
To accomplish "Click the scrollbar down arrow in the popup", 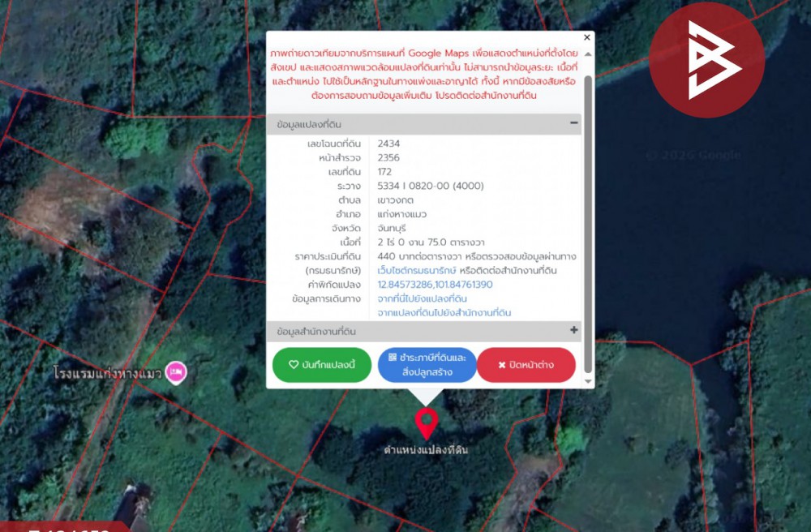I will click(588, 382).
